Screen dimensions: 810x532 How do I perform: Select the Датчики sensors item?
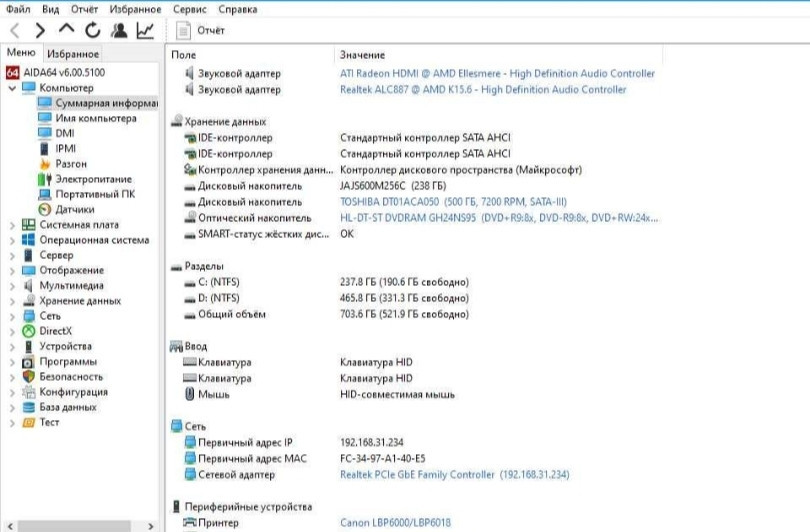point(75,210)
